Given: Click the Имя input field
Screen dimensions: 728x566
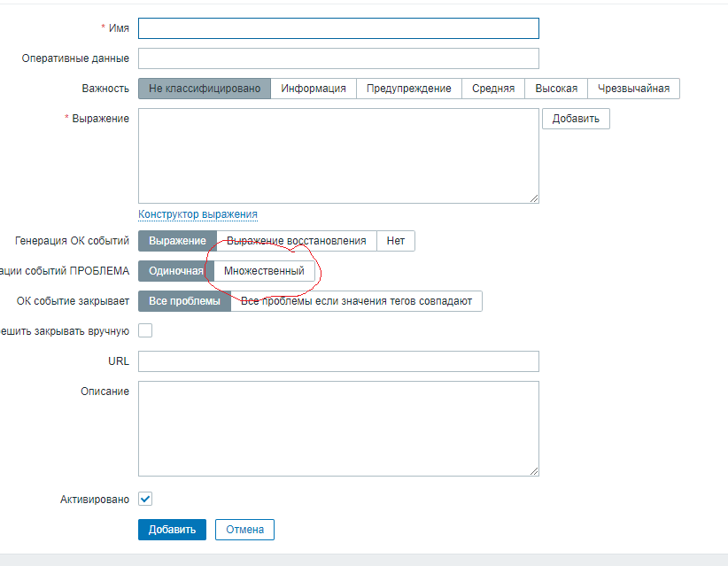Looking at the screenshot, I should coord(338,28).
